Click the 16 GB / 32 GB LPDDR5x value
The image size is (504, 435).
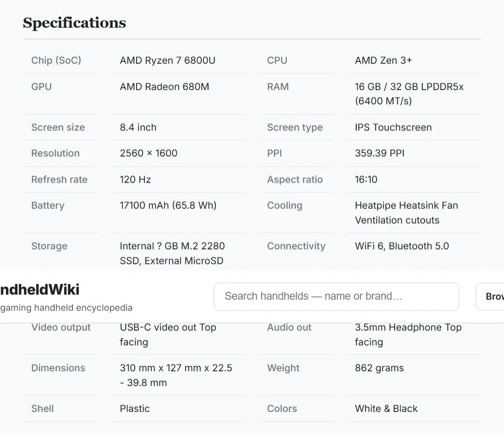click(x=409, y=94)
